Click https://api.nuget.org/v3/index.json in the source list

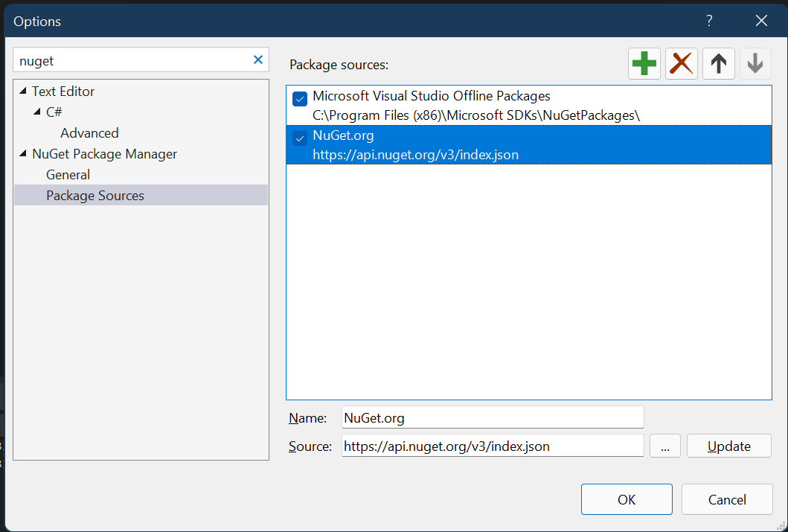point(416,154)
